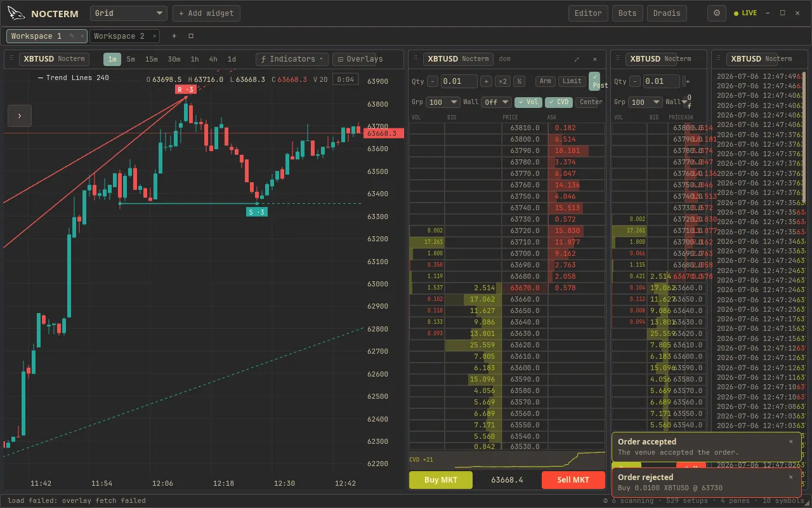The height and width of the screenshot is (508, 812).
Task: Click the Add widget button
Action: pyautogui.click(x=206, y=13)
